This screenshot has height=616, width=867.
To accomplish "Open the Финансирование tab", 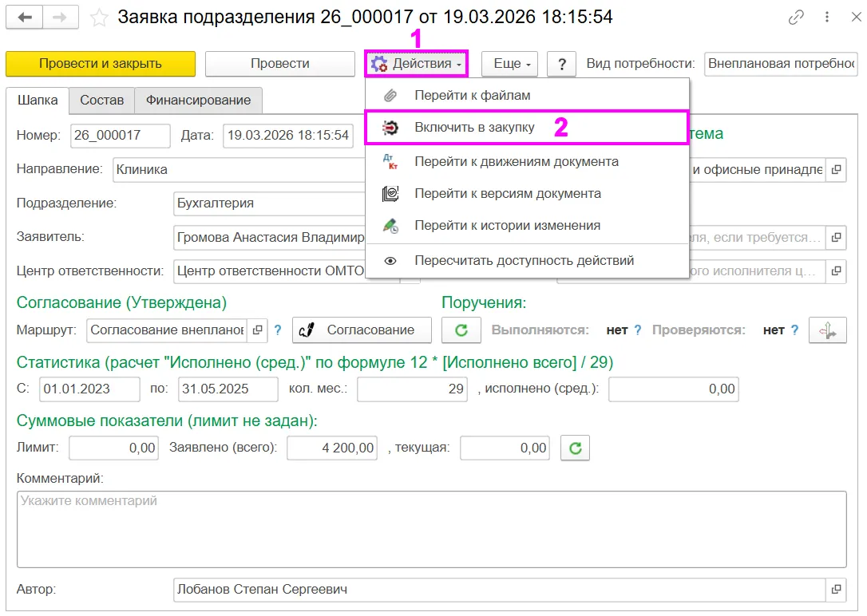I will (199, 100).
